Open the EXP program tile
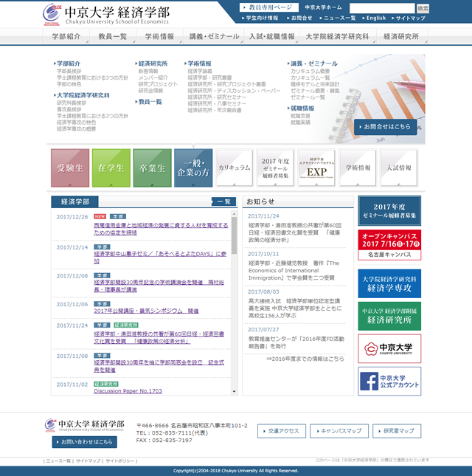This screenshot has height=476, width=472. click(x=316, y=168)
